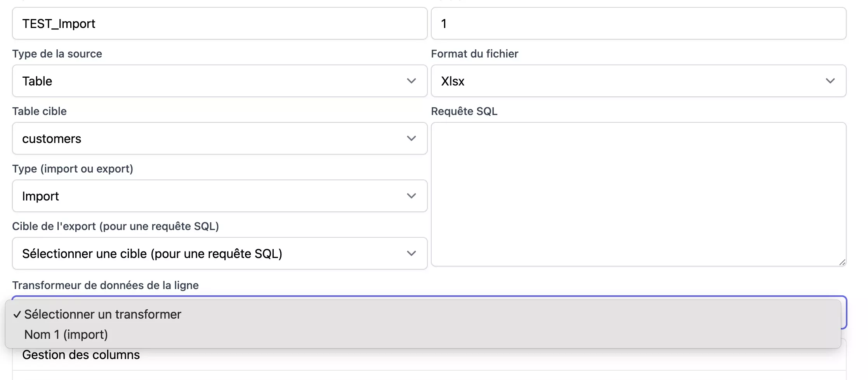The height and width of the screenshot is (380, 868).
Task: Click the chevron in the Cible de l'export dropdown
Action: pos(411,253)
